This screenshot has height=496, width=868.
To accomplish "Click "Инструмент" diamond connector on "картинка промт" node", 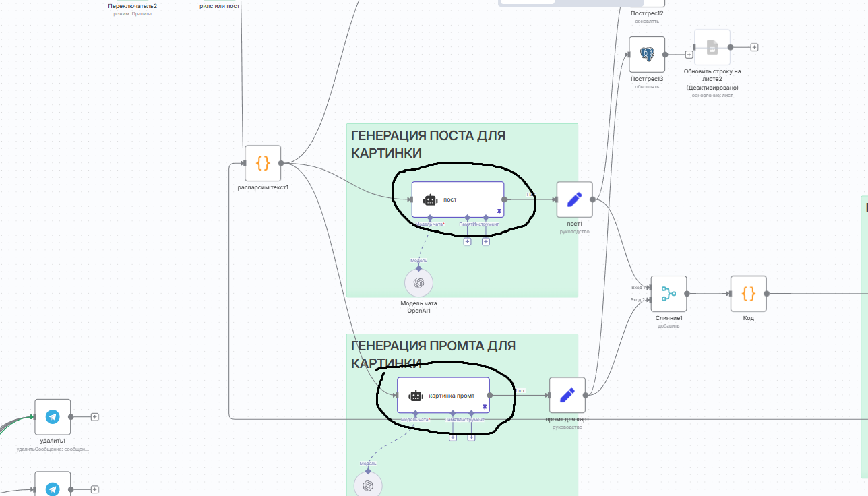I will [471, 413].
